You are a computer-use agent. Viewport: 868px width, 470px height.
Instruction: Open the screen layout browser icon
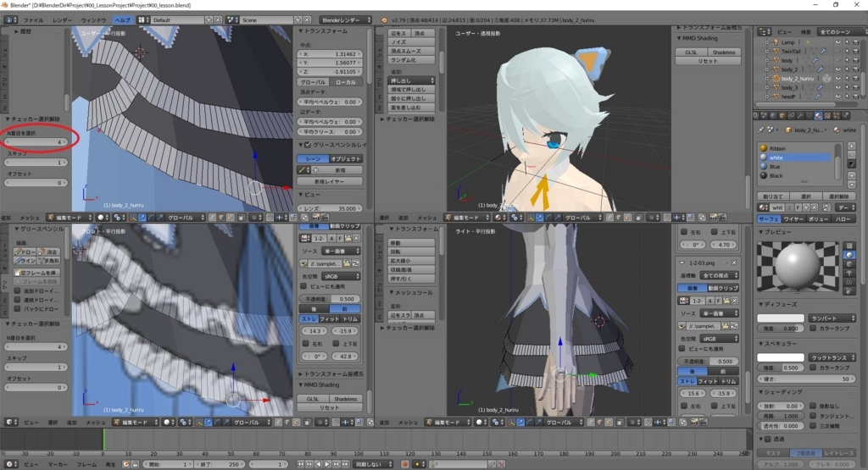[x=142, y=20]
